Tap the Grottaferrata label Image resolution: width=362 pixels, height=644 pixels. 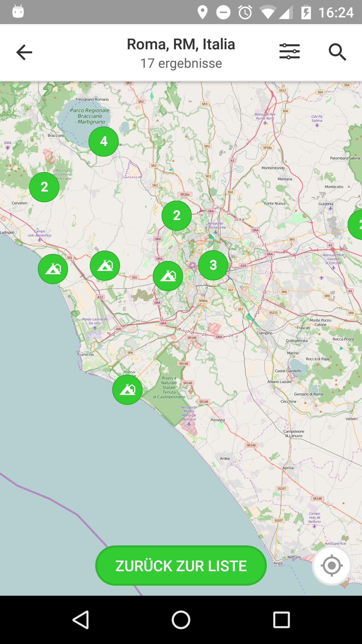point(297,341)
